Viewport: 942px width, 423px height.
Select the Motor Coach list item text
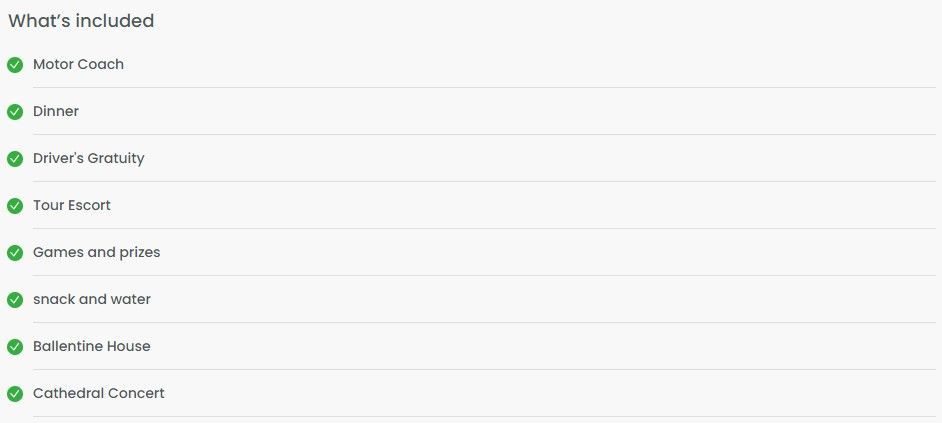[78, 64]
